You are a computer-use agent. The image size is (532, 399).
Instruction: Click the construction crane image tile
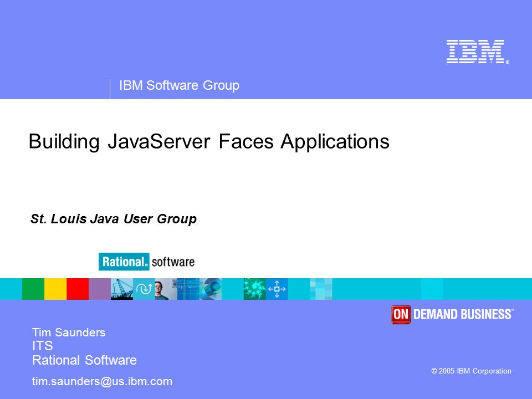(x=122, y=289)
